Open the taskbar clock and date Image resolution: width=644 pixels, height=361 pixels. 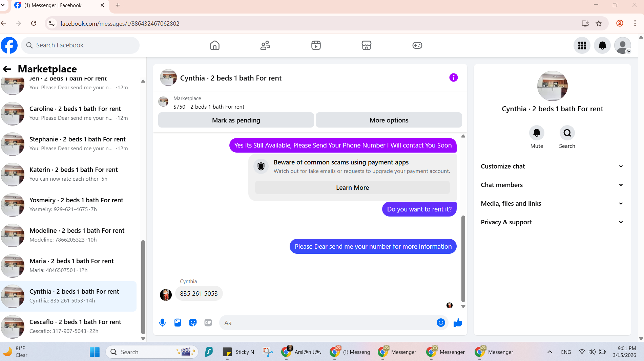[x=624, y=352]
